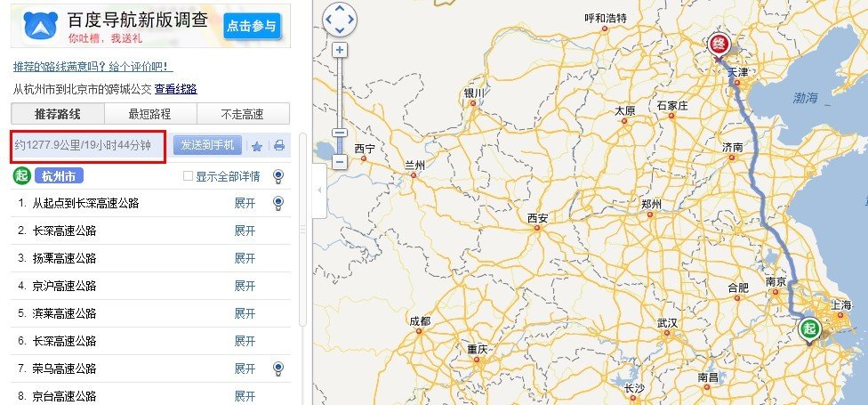
Task: Select the 推荐路线 tab
Action: 58,114
